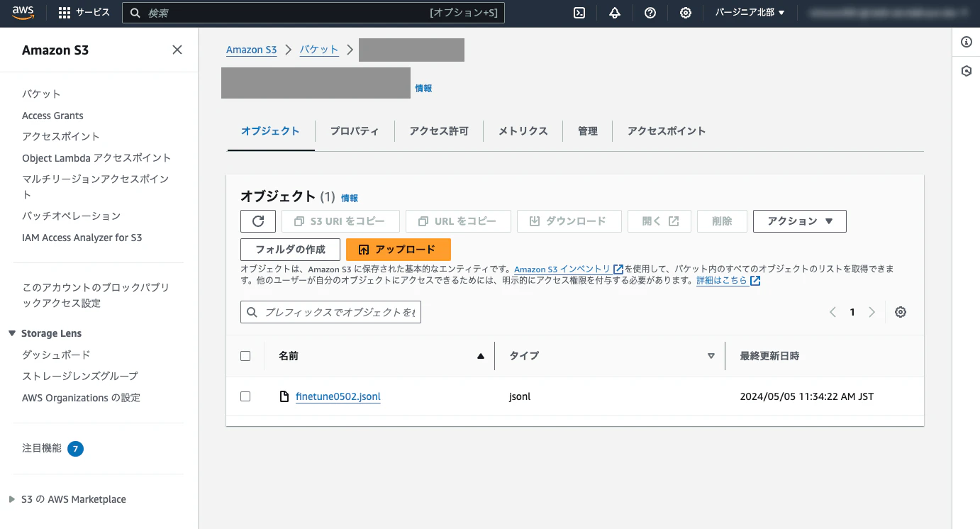The image size is (980, 529).
Task: Sort by 名前 column arrow
Action: (481, 356)
